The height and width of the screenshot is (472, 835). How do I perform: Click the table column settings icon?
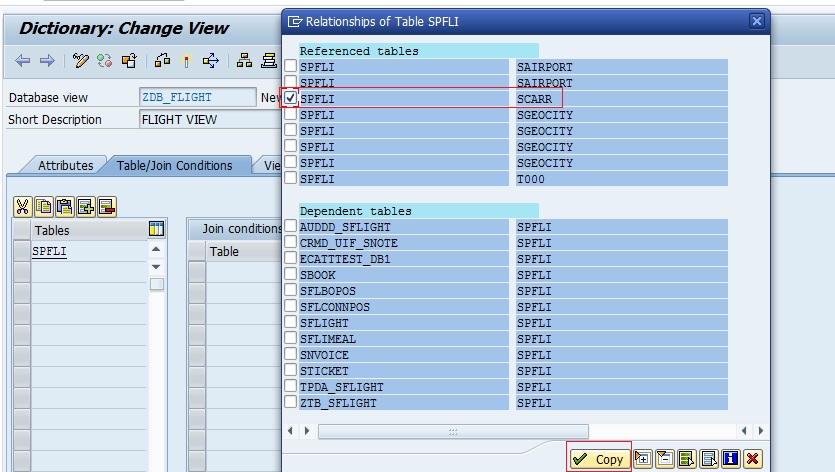[x=156, y=229]
